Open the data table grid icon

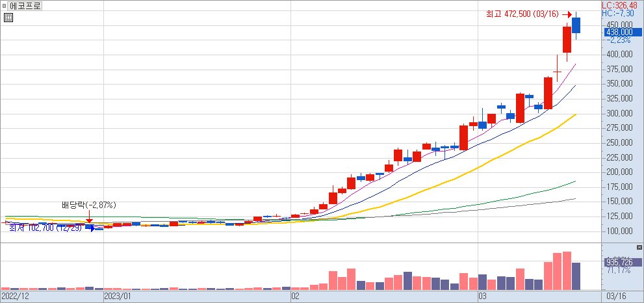pos(8,18)
